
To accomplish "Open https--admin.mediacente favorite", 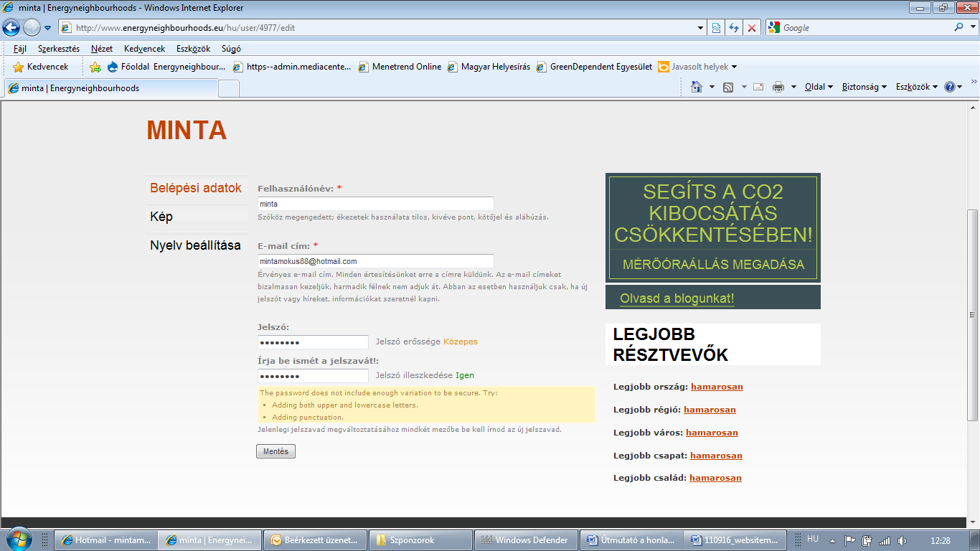I will (x=292, y=67).
